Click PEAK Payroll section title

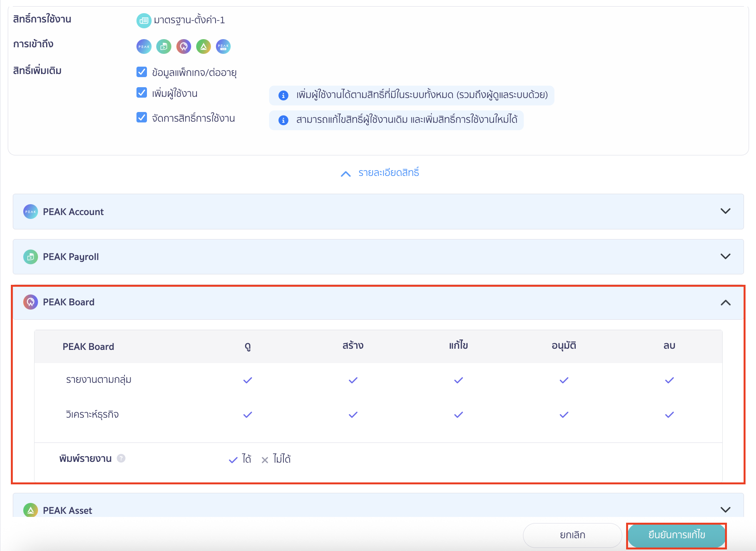pos(71,257)
